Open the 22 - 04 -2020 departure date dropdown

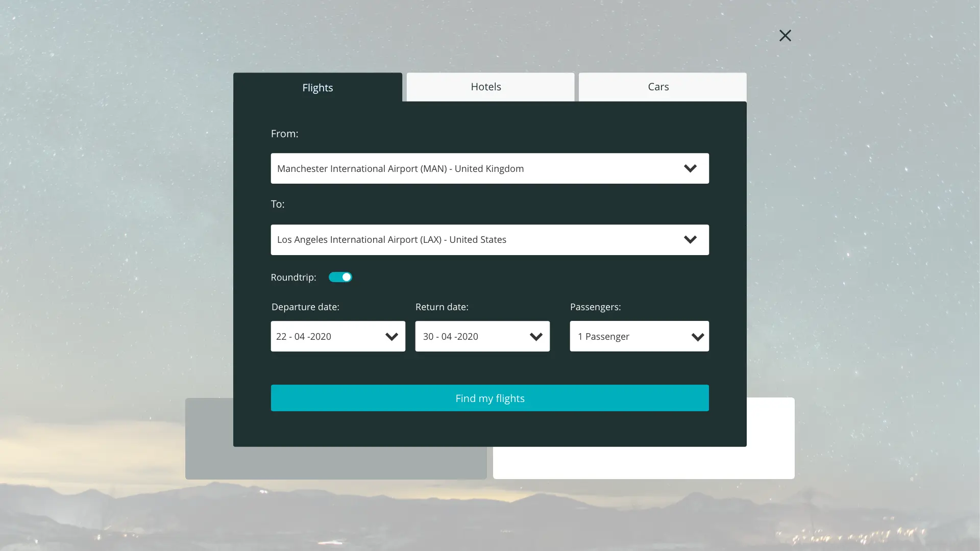(327, 336)
